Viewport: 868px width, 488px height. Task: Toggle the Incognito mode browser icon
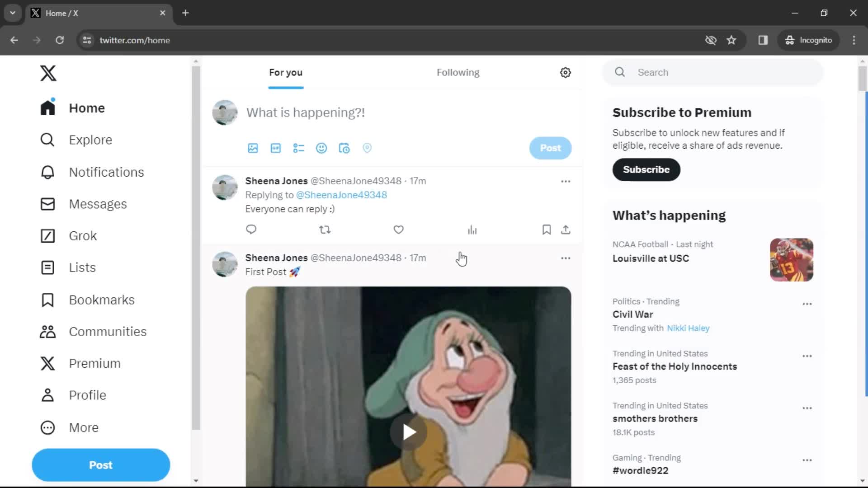[809, 40]
